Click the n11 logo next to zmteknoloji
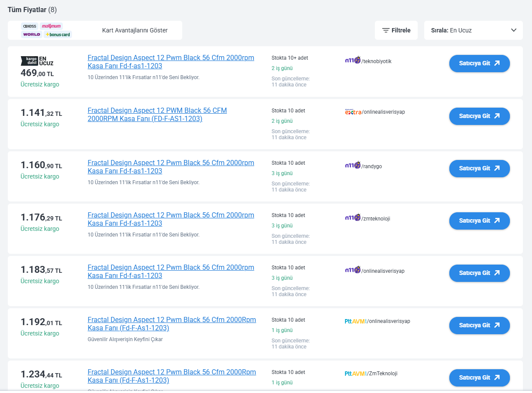532x393 pixels. 352,218
